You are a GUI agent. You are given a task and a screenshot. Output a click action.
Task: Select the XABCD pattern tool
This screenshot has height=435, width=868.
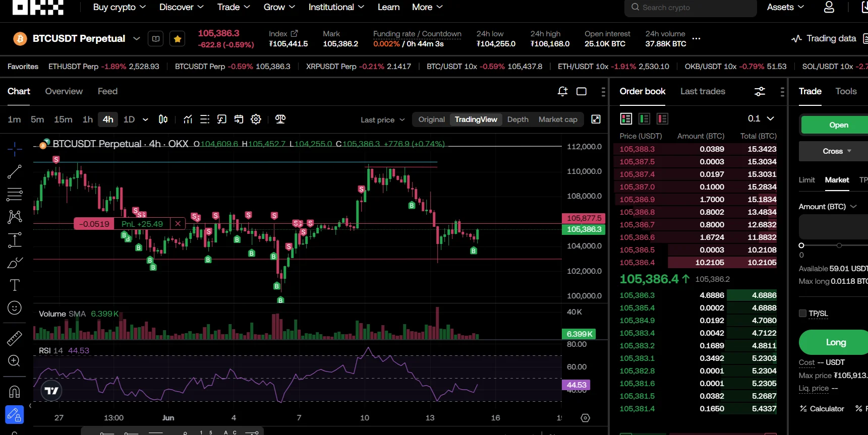[x=15, y=217]
